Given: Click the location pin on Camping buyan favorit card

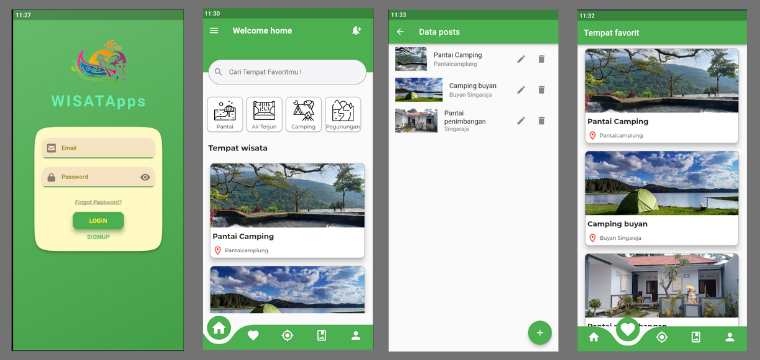Looking at the screenshot, I should (592, 238).
